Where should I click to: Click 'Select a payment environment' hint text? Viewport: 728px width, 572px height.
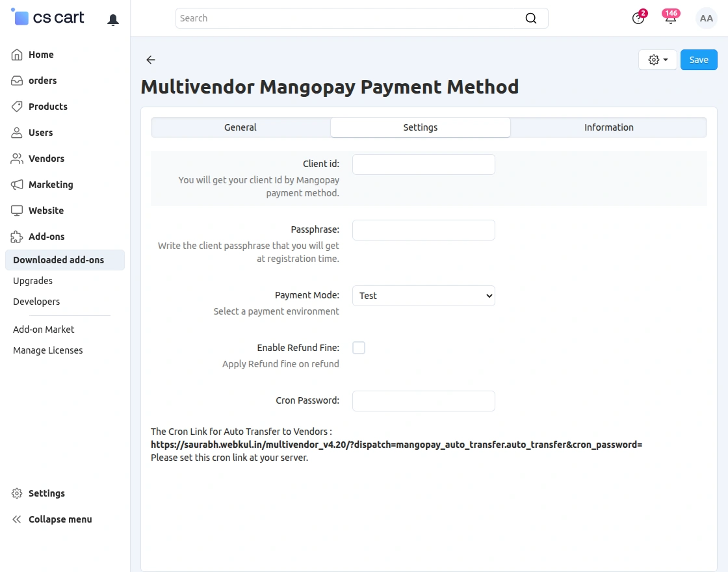(276, 311)
